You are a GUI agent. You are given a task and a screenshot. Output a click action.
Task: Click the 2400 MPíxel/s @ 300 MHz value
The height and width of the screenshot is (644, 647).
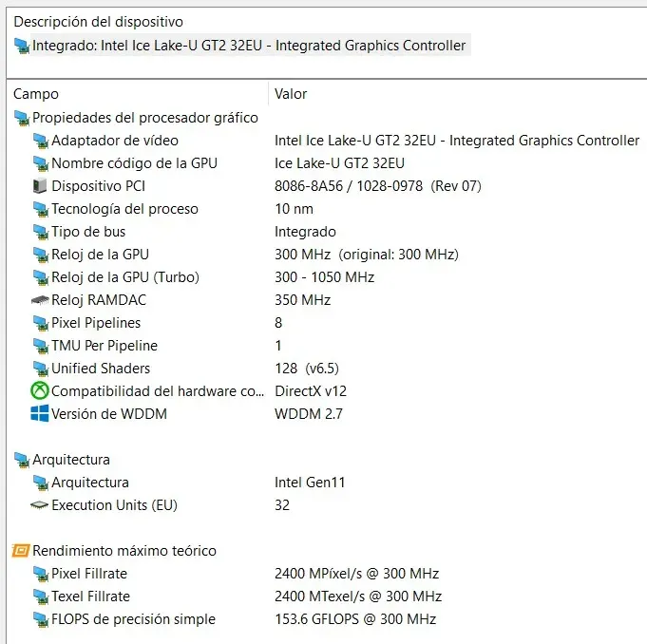[x=356, y=574]
